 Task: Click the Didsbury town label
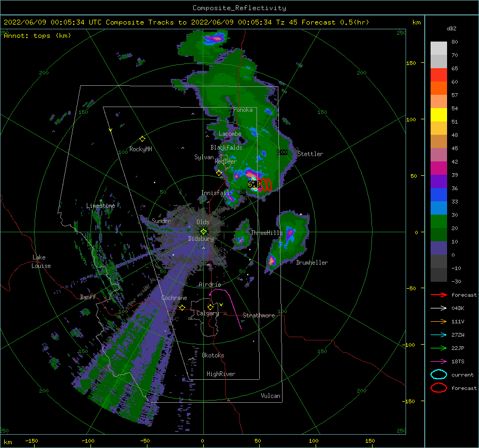[201, 239]
